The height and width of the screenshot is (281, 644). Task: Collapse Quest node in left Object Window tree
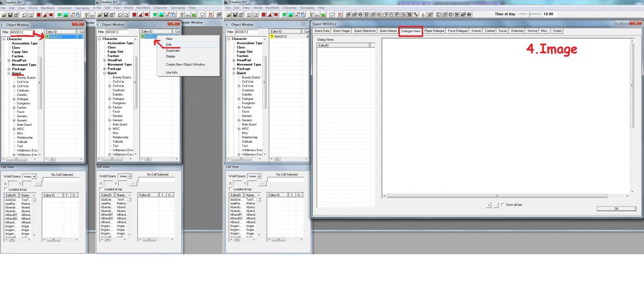[9, 73]
